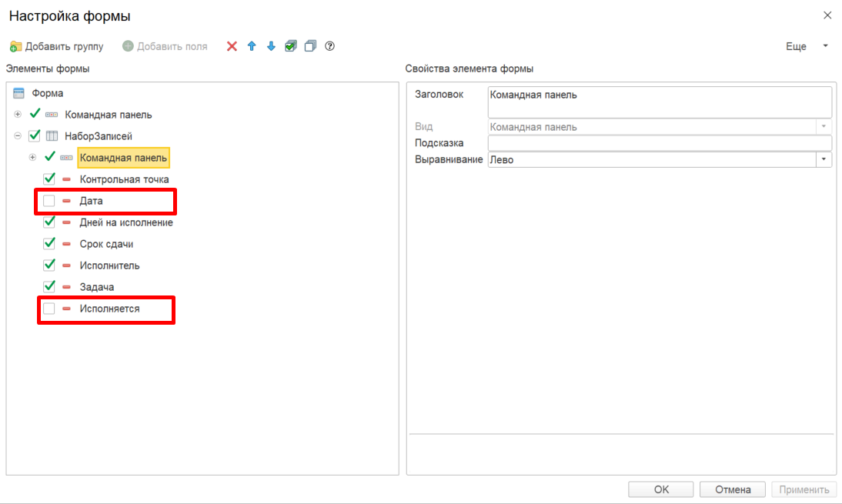Click the red delete X toolbar icon
This screenshot has height=504, width=842.
232,46
